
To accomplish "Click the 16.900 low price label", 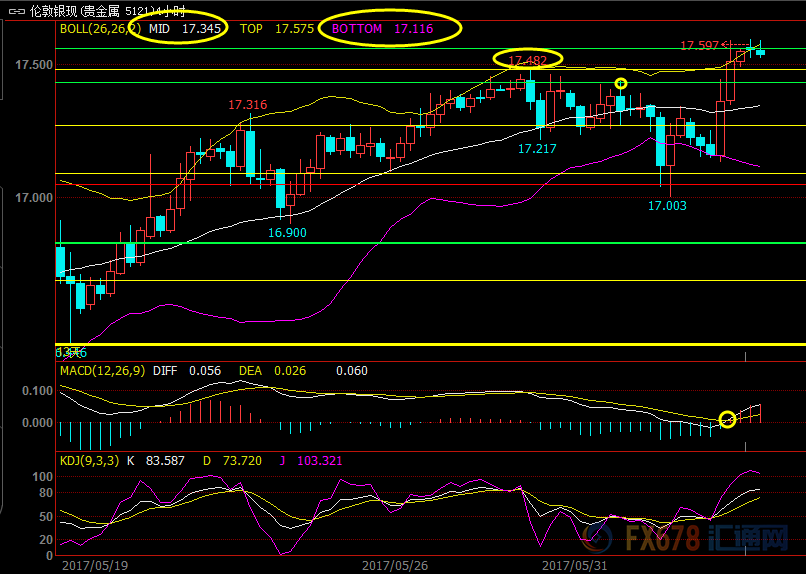I will point(287,233).
